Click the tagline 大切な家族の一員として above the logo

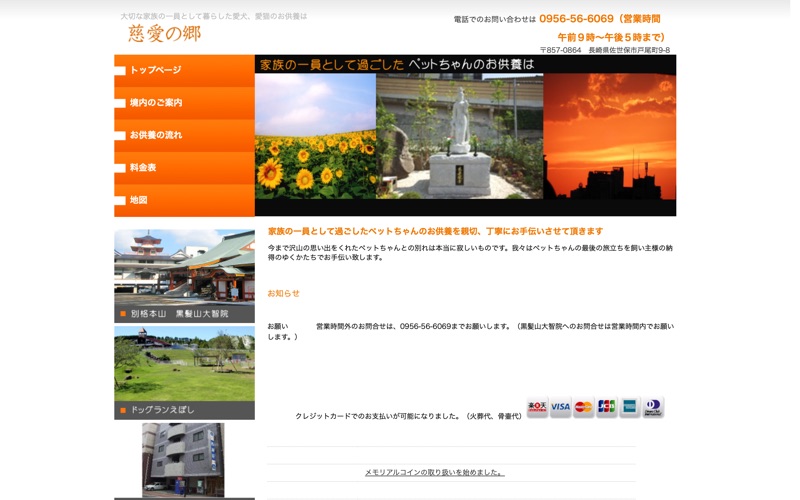coord(214,16)
